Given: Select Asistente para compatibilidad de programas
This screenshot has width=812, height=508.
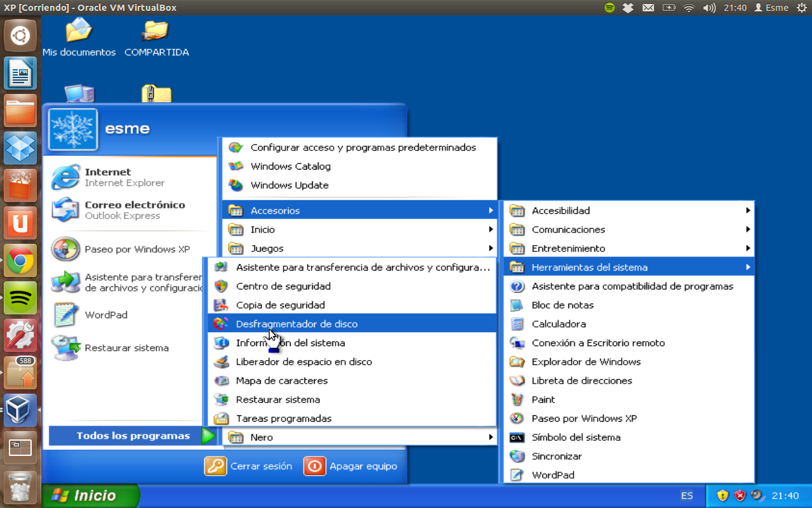Looking at the screenshot, I should point(629,286).
